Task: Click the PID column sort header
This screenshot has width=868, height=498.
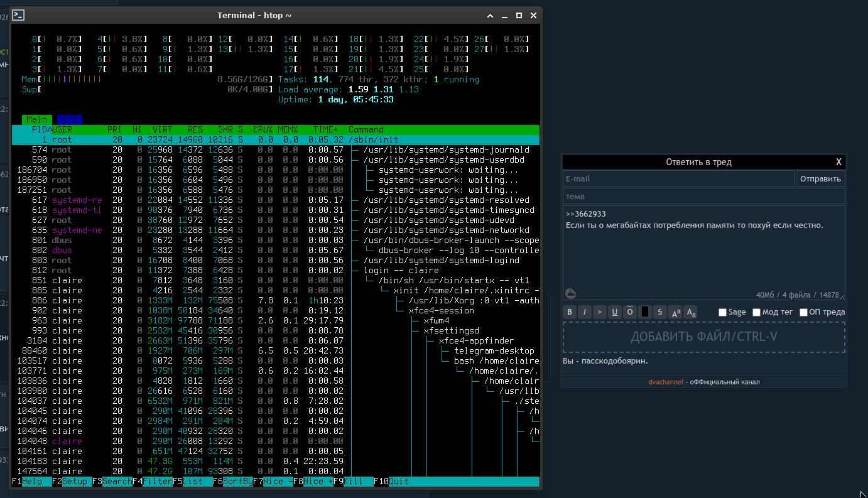Action: 39,129
